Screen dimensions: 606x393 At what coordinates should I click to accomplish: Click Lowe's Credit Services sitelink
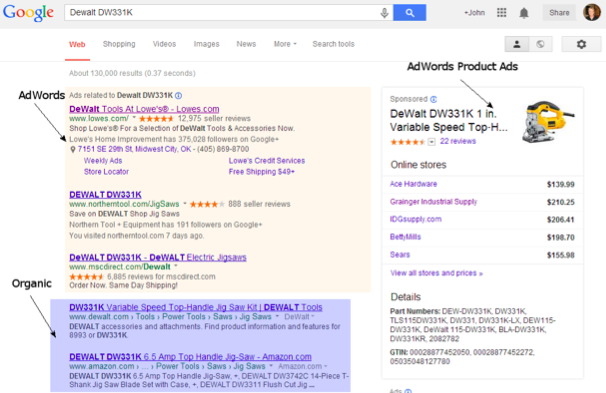coord(267,161)
